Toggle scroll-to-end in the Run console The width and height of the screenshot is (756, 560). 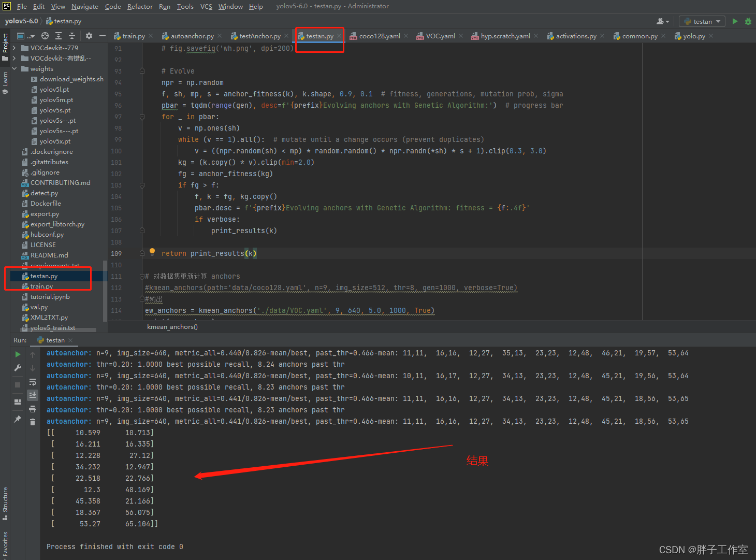coord(33,395)
